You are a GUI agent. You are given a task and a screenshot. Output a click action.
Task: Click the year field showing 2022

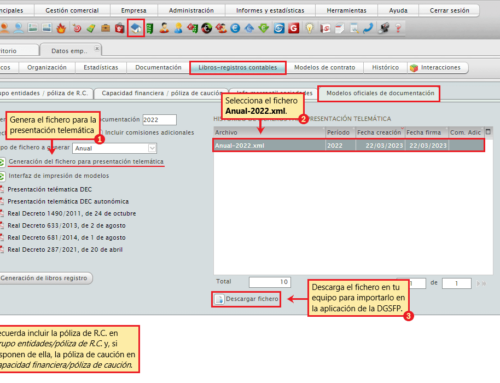tap(159, 120)
